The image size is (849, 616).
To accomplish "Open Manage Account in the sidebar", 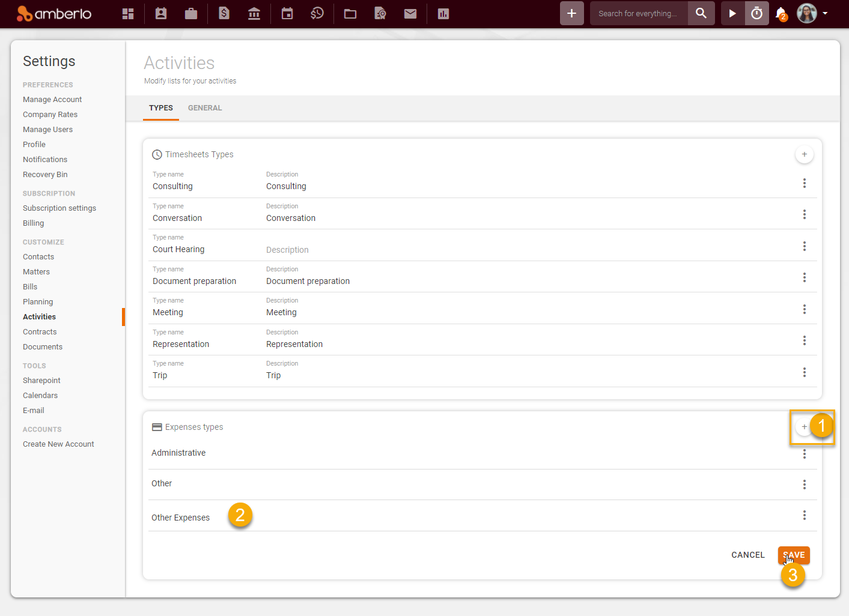I will (x=52, y=99).
